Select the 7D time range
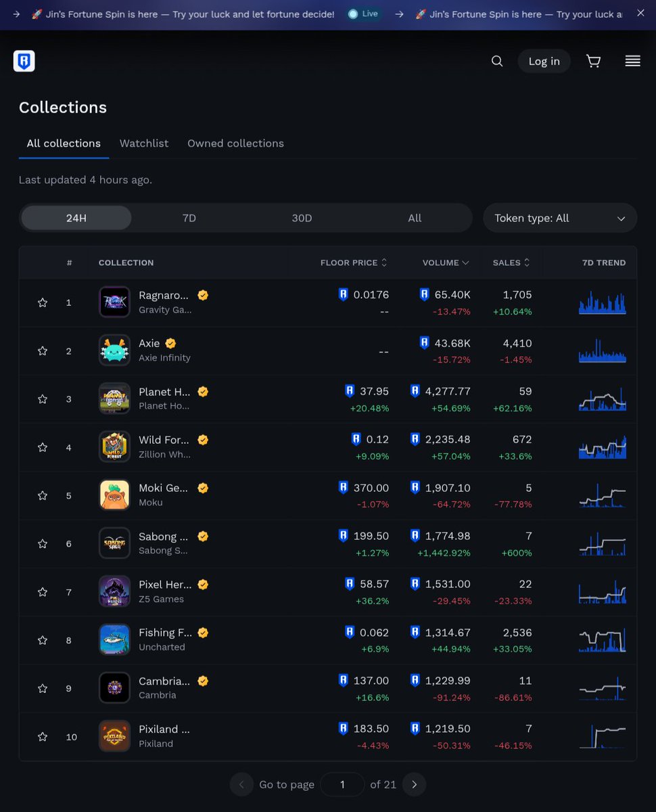 189,218
